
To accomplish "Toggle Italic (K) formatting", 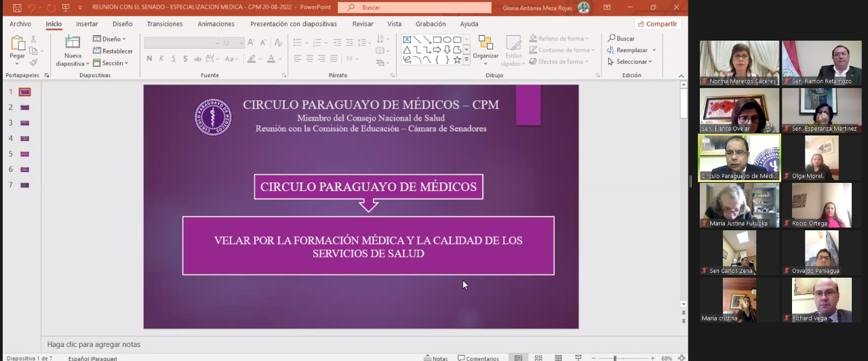I will tap(161, 59).
